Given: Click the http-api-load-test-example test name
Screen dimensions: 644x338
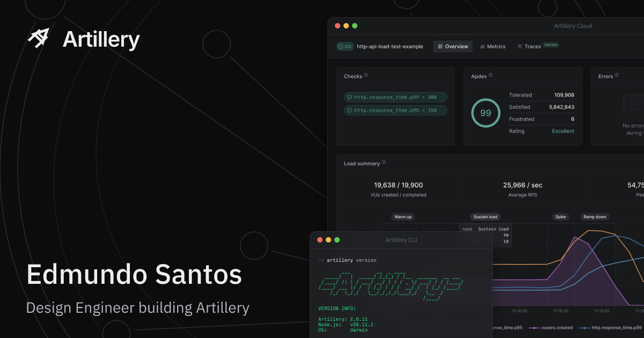Looking at the screenshot, I should click(390, 47).
